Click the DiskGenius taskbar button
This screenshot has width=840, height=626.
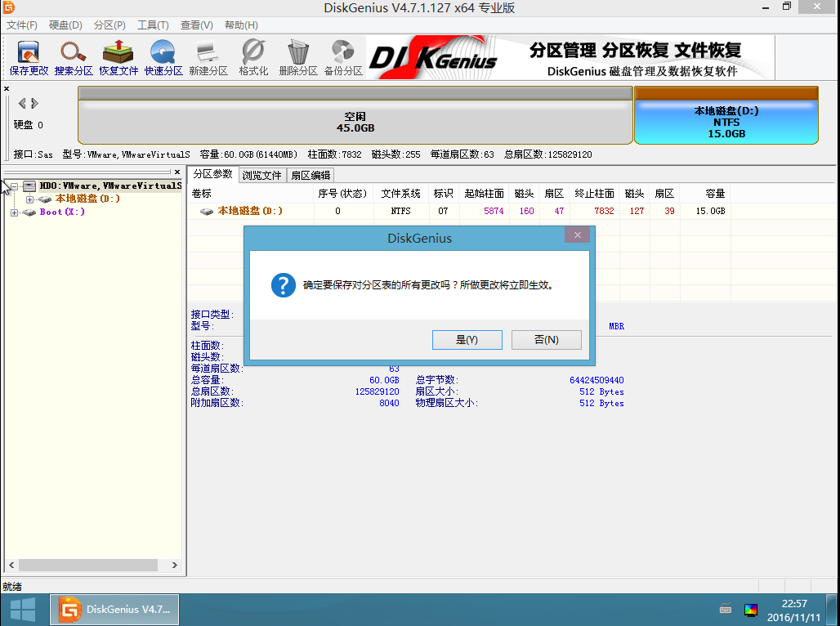tap(114, 610)
